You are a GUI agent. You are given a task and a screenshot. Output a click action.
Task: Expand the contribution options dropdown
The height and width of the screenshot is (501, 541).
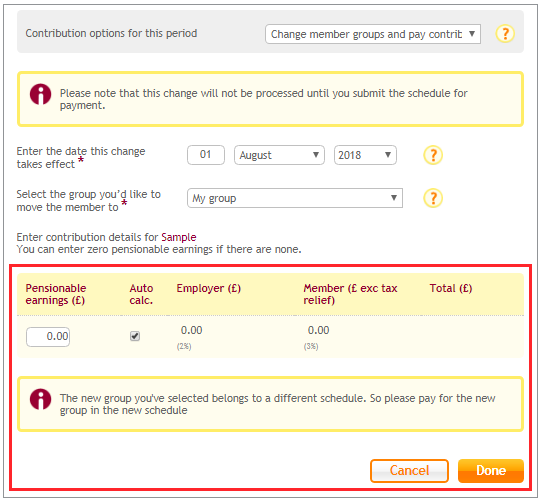373,34
